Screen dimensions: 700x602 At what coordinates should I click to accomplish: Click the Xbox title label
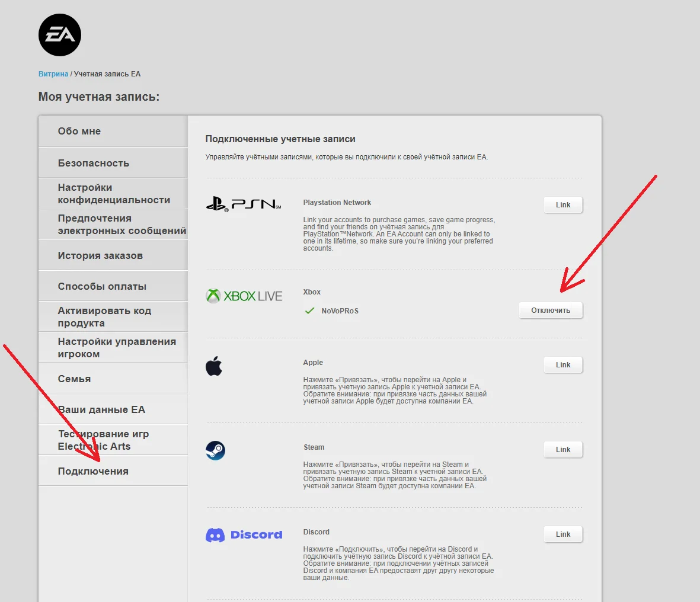pos(312,292)
